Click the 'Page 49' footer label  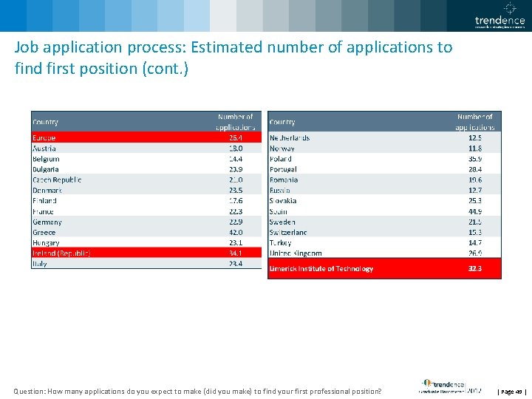pos(511,392)
